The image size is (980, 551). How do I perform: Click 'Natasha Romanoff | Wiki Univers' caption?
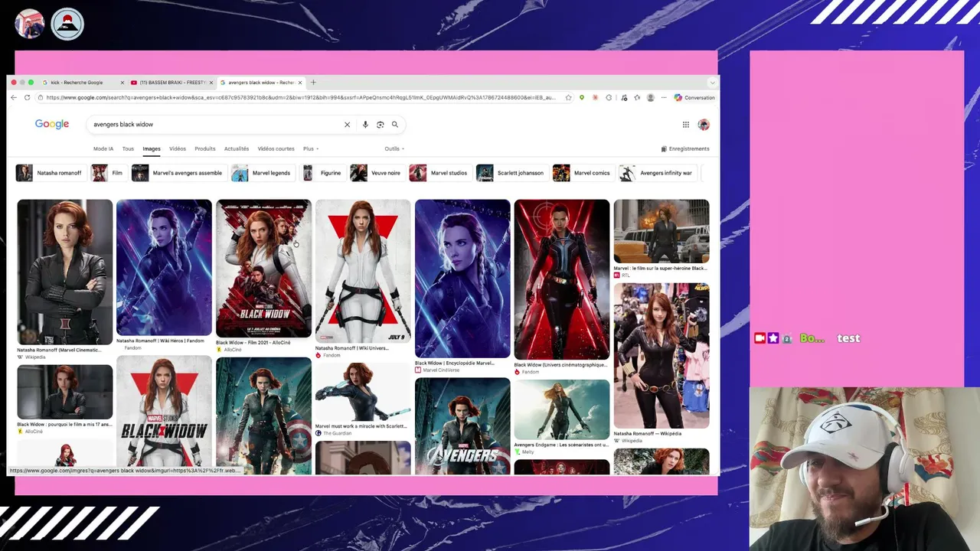pyautogui.click(x=352, y=348)
